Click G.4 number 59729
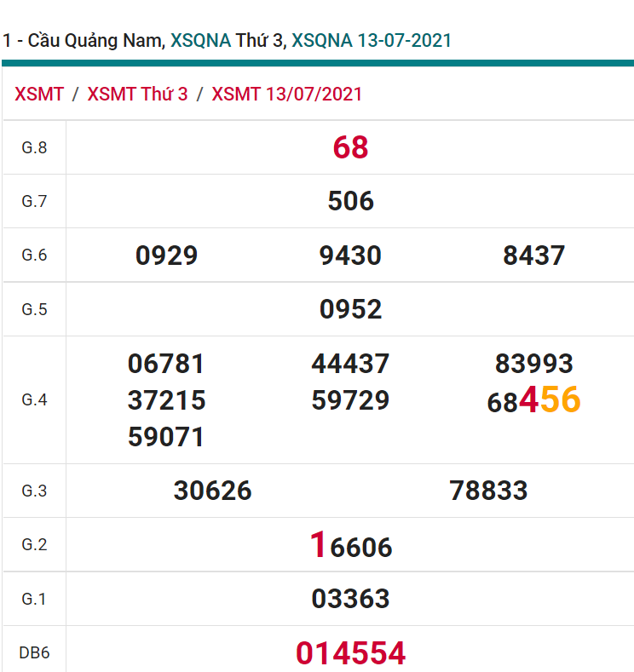 click(x=350, y=400)
